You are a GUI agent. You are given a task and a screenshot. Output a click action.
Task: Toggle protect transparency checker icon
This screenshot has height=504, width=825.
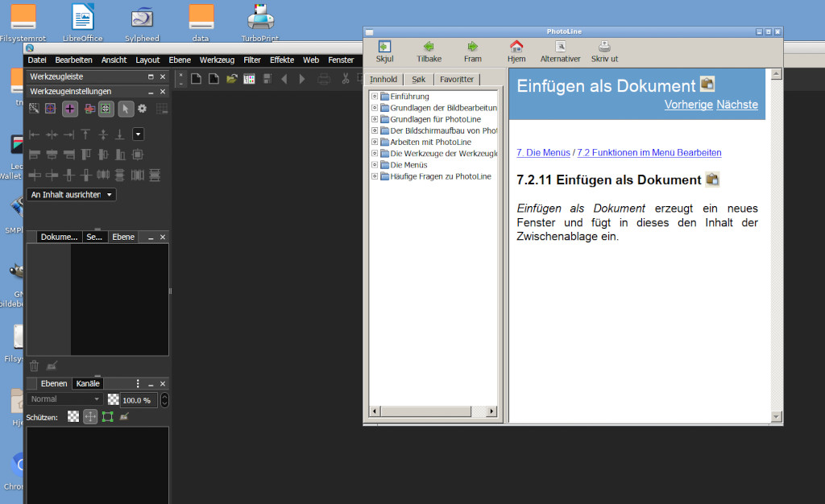pyautogui.click(x=73, y=417)
